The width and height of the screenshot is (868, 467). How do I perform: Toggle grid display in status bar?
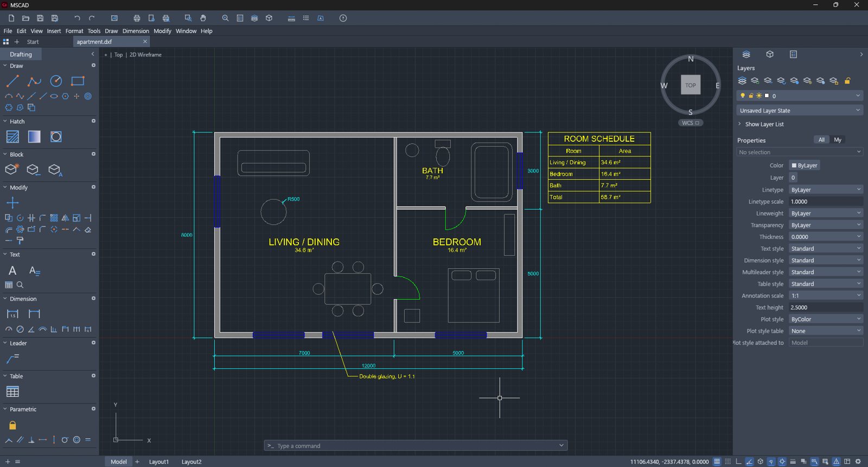click(x=717, y=462)
